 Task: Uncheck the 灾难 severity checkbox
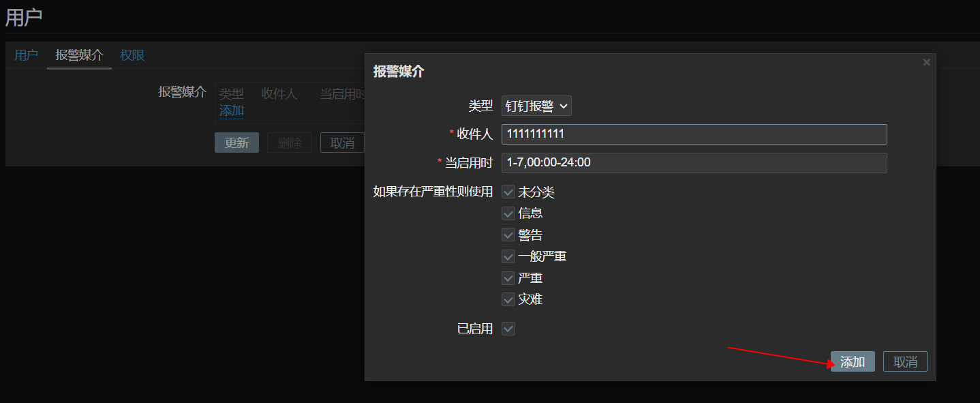coord(508,299)
